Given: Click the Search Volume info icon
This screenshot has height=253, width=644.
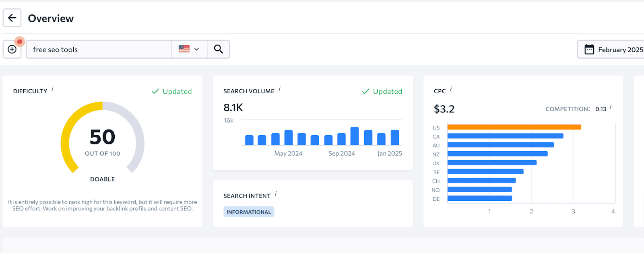Looking at the screenshot, I should [280, 89].
